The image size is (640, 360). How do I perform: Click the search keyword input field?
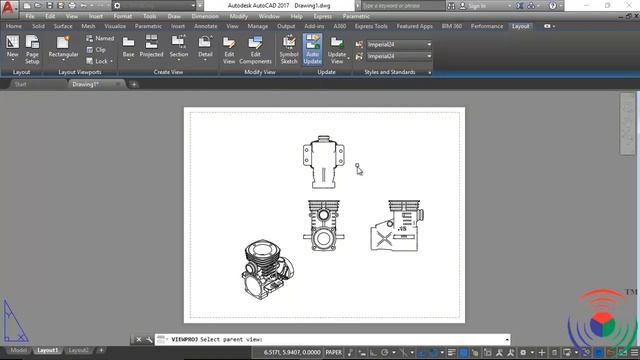tap(402, 6)
